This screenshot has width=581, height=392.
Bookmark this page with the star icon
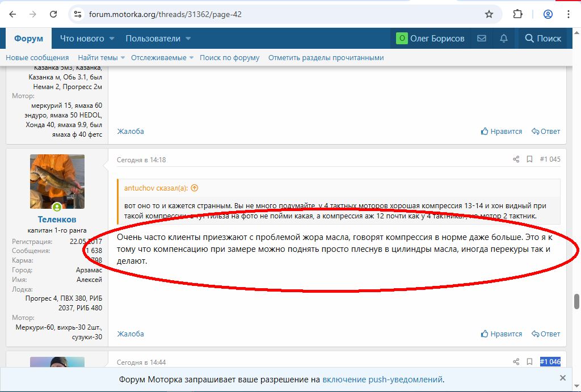(489, 14)
